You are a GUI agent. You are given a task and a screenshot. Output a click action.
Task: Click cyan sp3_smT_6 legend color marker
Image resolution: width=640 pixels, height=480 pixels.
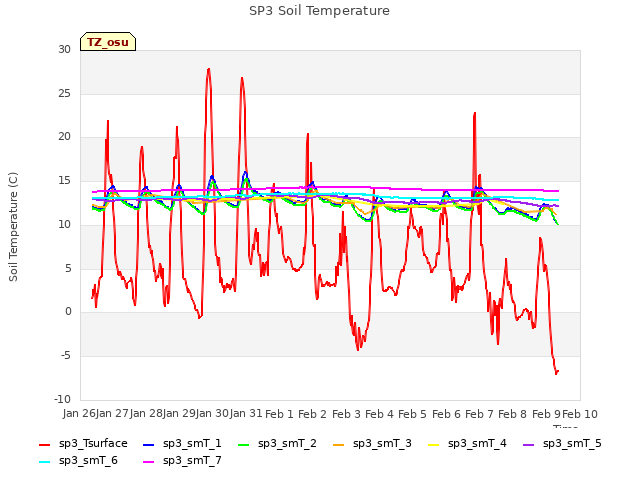click(x=44, y=462)
